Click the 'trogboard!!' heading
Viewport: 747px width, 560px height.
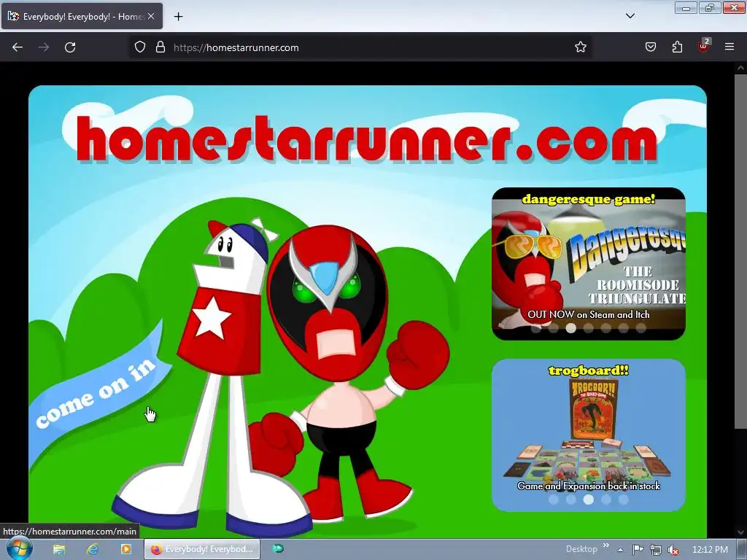tap(589, 370)
